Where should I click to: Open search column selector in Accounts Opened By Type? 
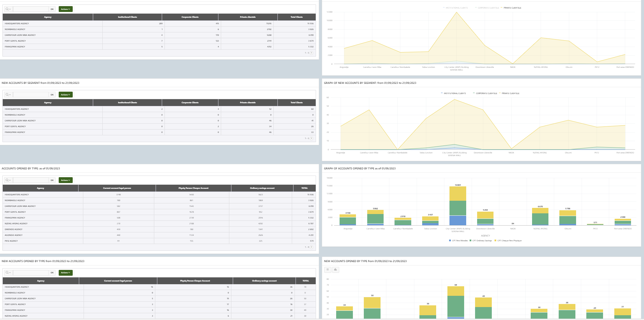pos(8,180)
